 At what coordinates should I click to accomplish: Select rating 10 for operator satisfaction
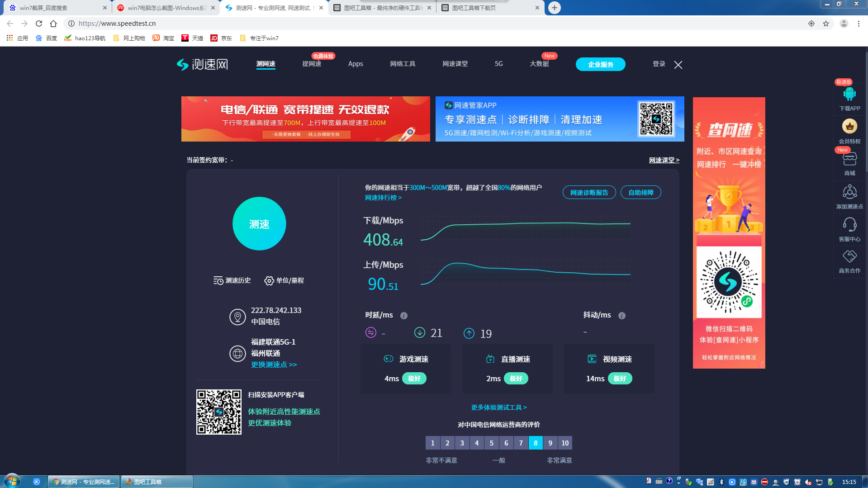point(565,443)
